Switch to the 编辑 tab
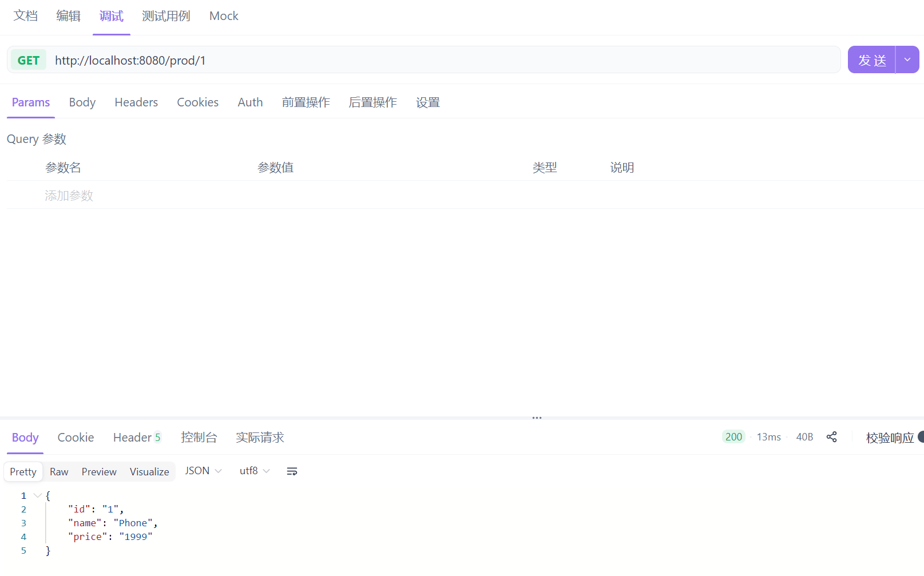924x576 pixels. 68,16
